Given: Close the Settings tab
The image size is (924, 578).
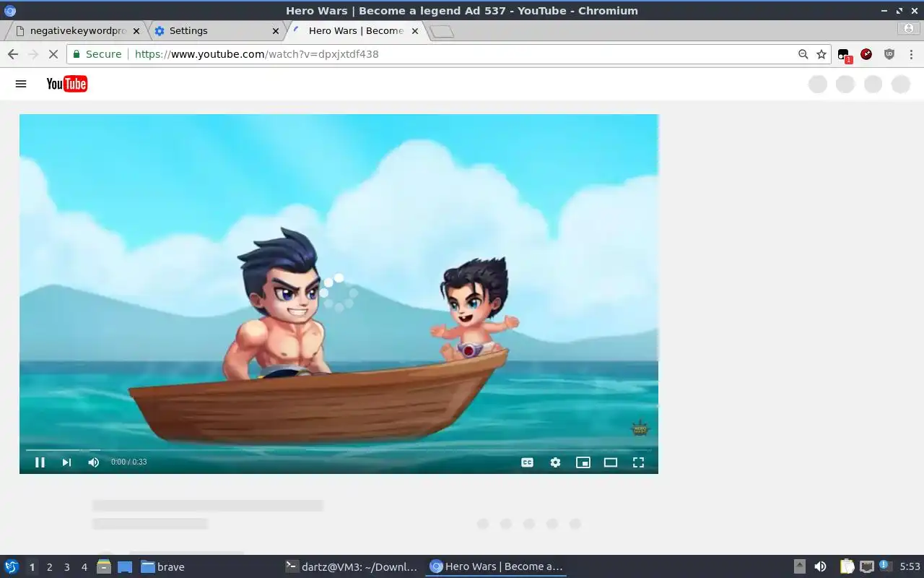Looking at the screenshot, I should coord(276,31).
